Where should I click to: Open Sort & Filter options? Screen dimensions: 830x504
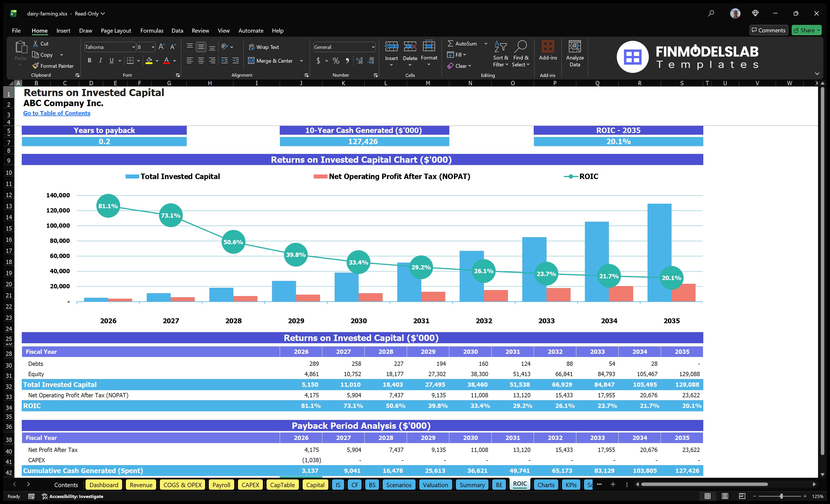(501, 54)
